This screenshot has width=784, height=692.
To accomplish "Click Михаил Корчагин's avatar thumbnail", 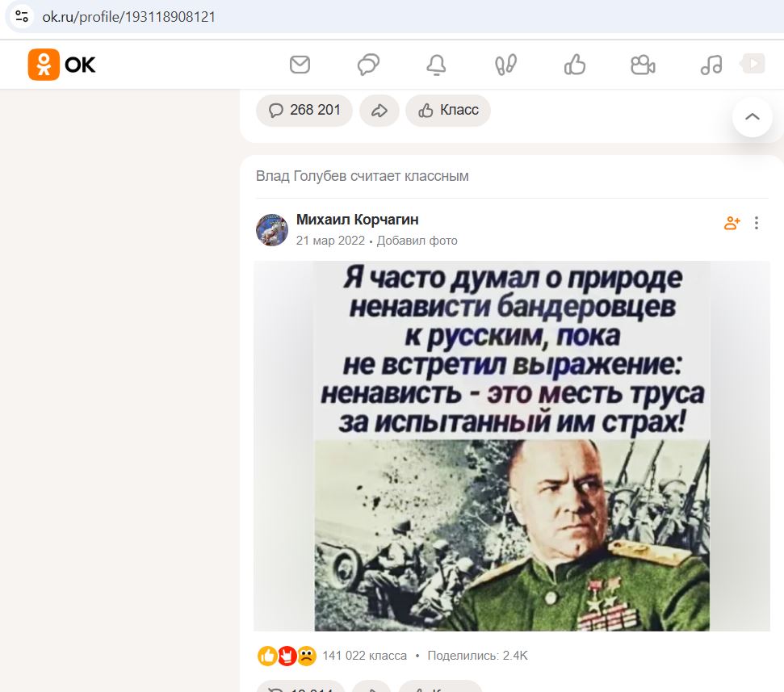I will pos(272,230).
